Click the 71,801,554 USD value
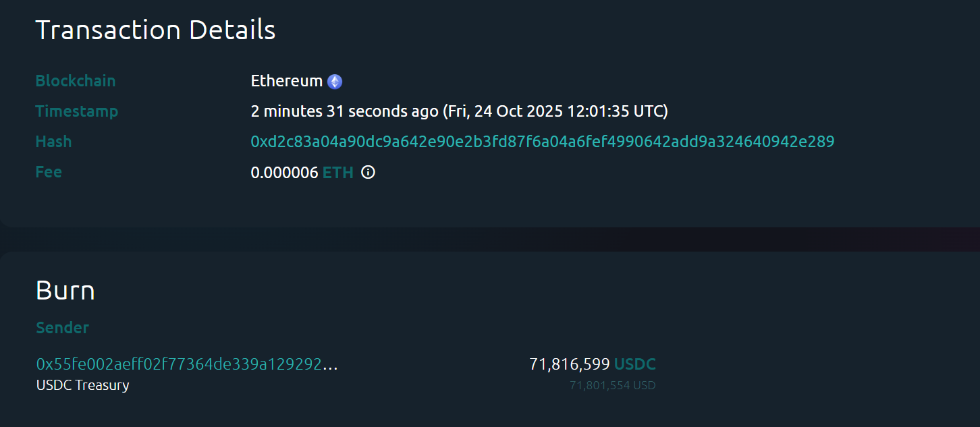Screen dimensions: 980x427 click(x=612, y=385)
